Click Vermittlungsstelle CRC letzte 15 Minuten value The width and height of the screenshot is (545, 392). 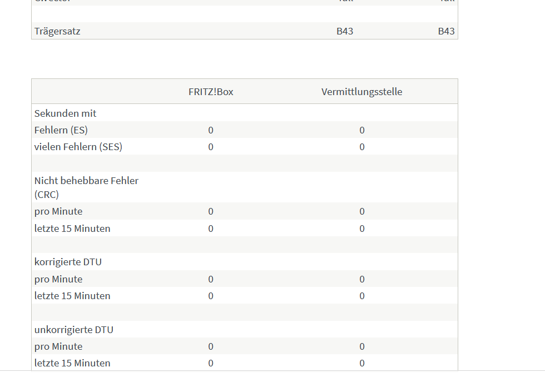(362, 229)
